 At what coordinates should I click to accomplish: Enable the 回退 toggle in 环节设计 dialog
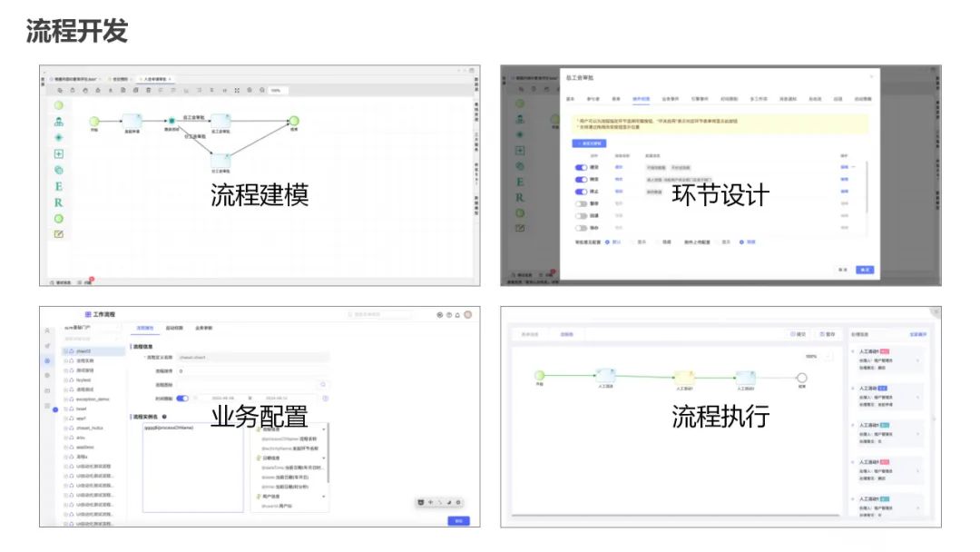point(582,216)
